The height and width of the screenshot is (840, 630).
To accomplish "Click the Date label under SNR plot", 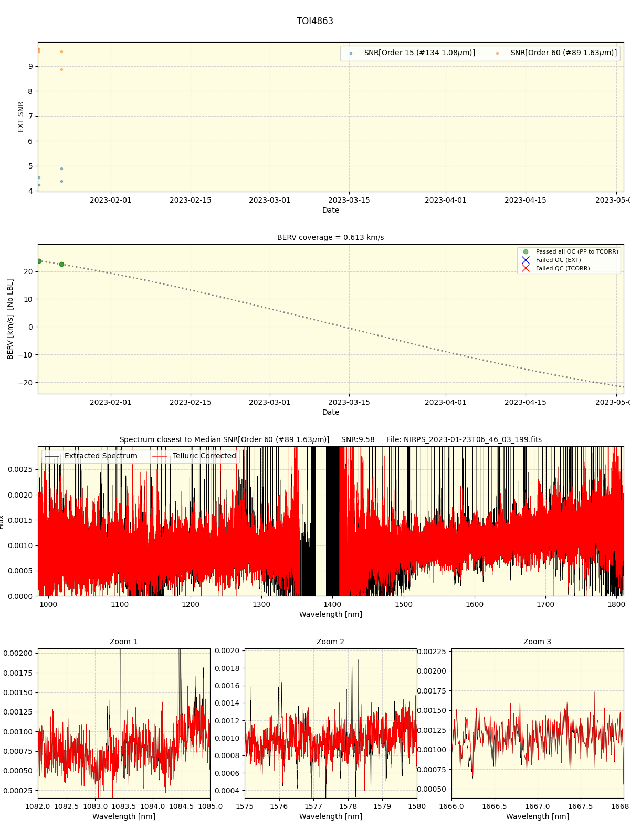I will 331,210.
